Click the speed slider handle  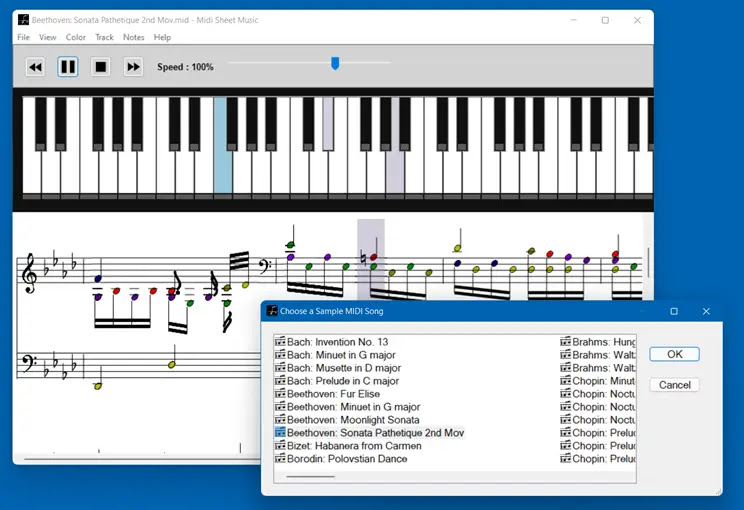click(x=335, y=63)
